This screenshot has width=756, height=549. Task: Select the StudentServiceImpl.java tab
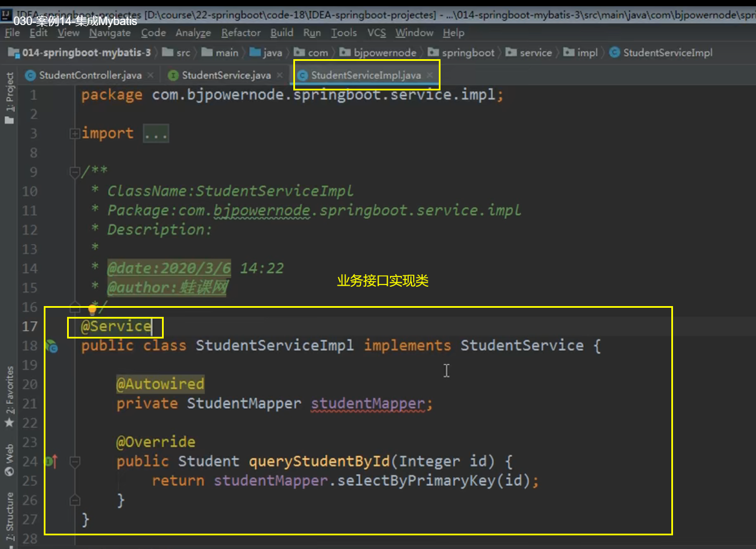click(366, 75)
